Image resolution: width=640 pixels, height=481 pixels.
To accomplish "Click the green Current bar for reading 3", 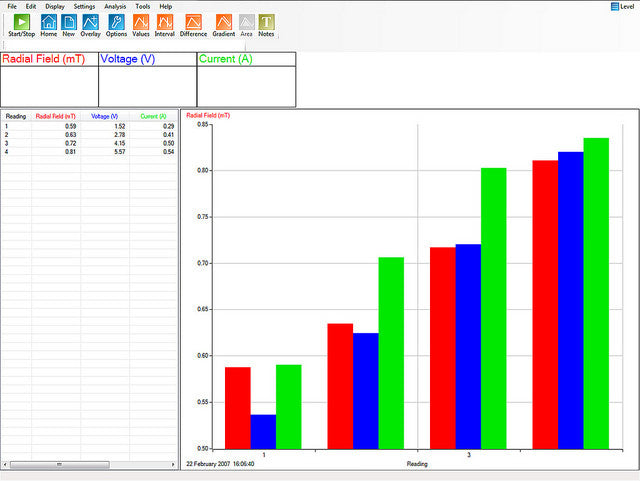I will [x=493, y=308].
